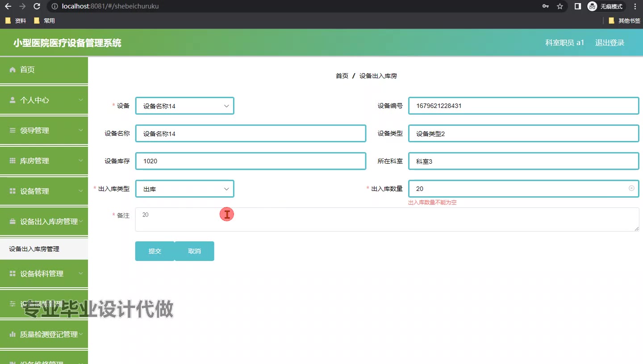Click the home icon beside 首页 in sidebar

(13, 70)
